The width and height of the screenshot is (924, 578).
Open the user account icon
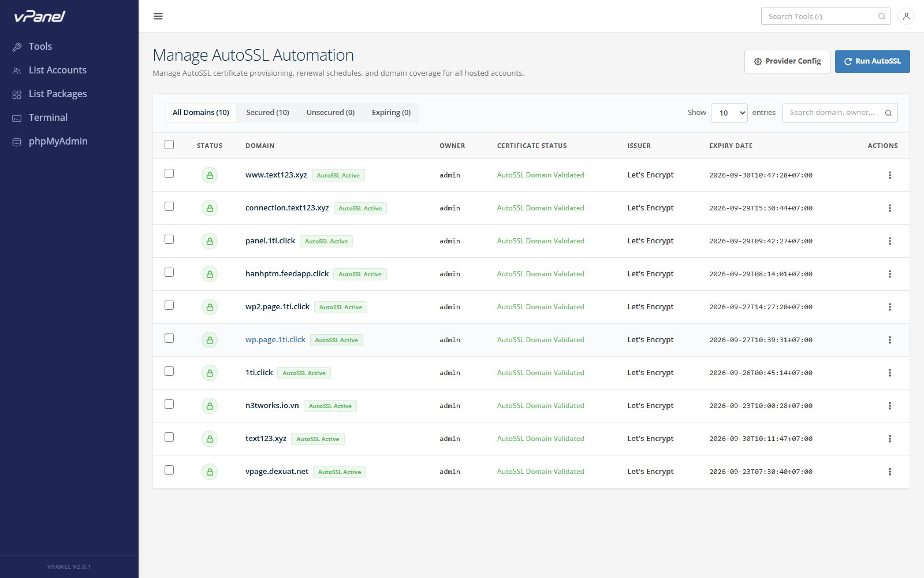coord(906,16)
